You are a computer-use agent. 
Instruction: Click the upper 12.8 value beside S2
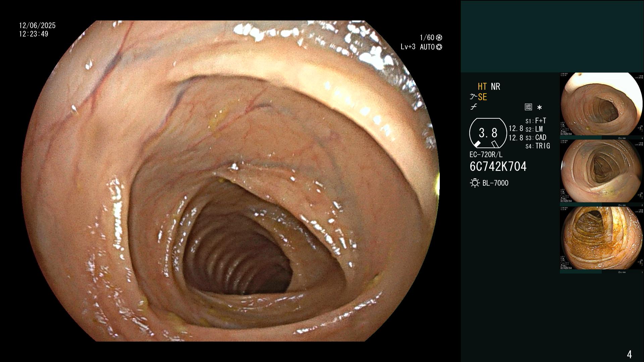(516, 128)
